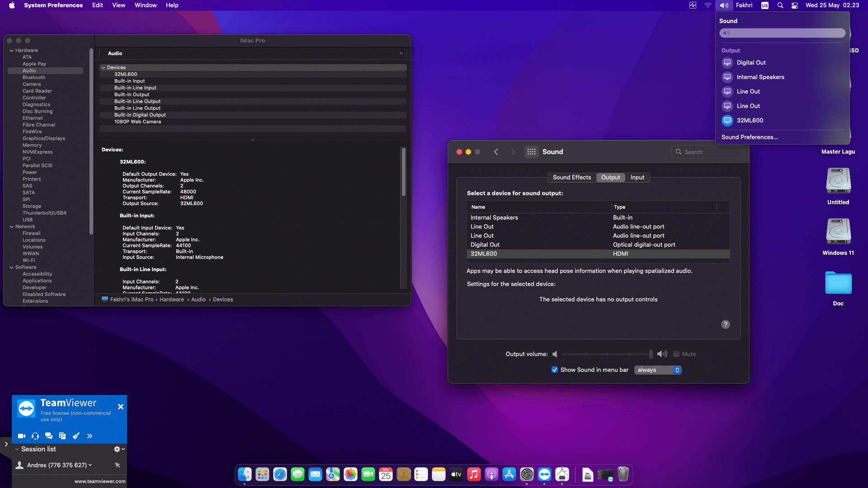Collapse the Devices disclosure in Audio list
The height and width of the screenshot is (488, 868).
(x=104, y=68)
